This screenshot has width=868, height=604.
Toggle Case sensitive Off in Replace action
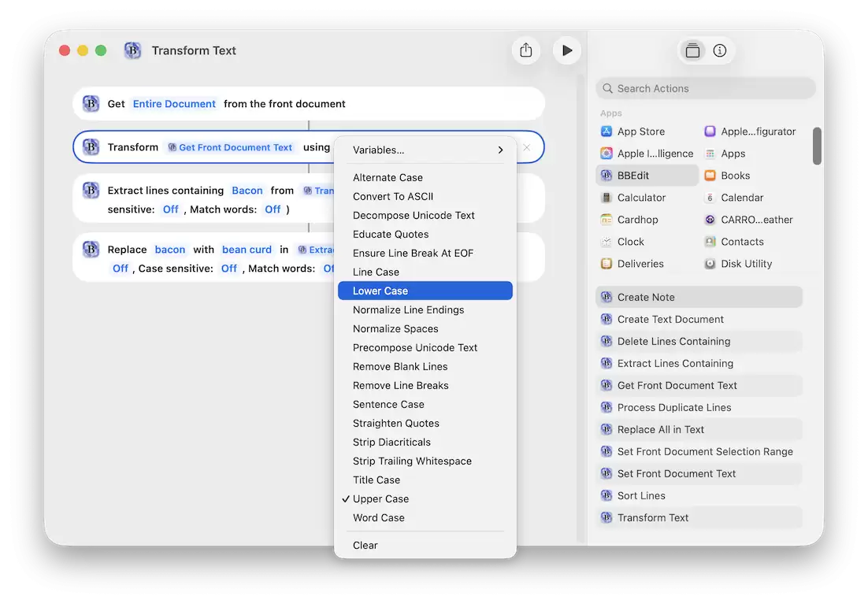coord(228,269)
